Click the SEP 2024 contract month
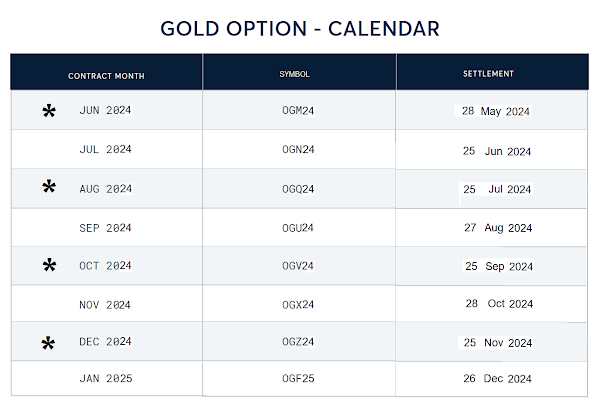 (105, 228)
